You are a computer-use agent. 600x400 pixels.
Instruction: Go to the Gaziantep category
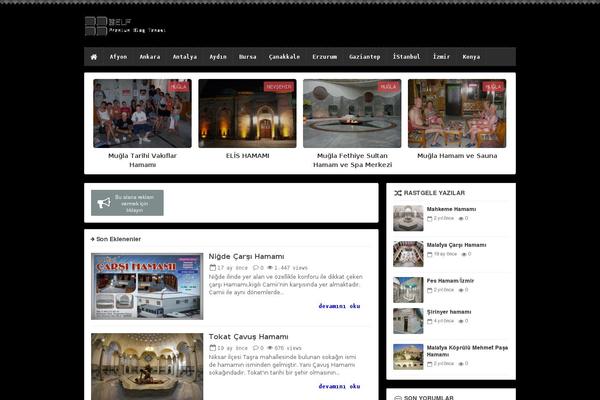(365, 57)
